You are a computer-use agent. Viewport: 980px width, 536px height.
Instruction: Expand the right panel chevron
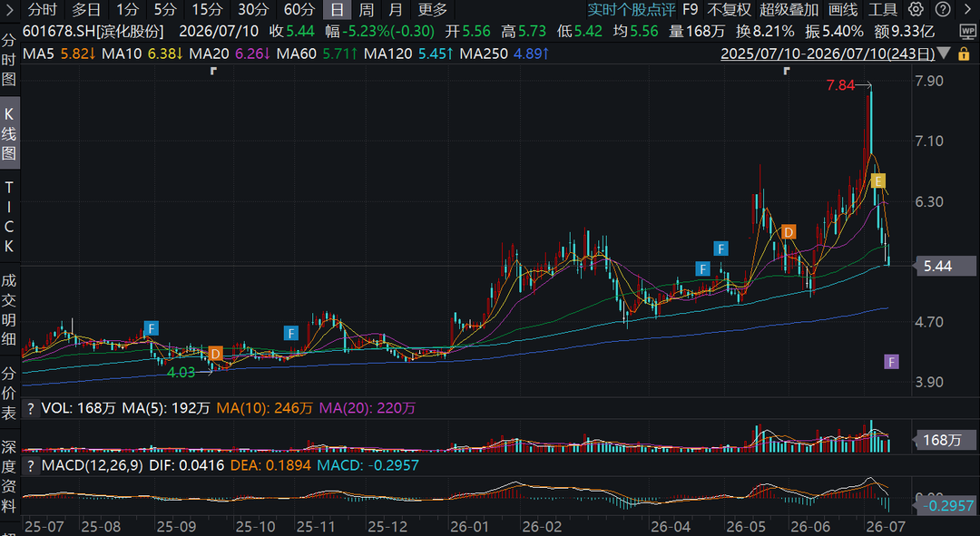pyautogui.click(x=967, y=9)
